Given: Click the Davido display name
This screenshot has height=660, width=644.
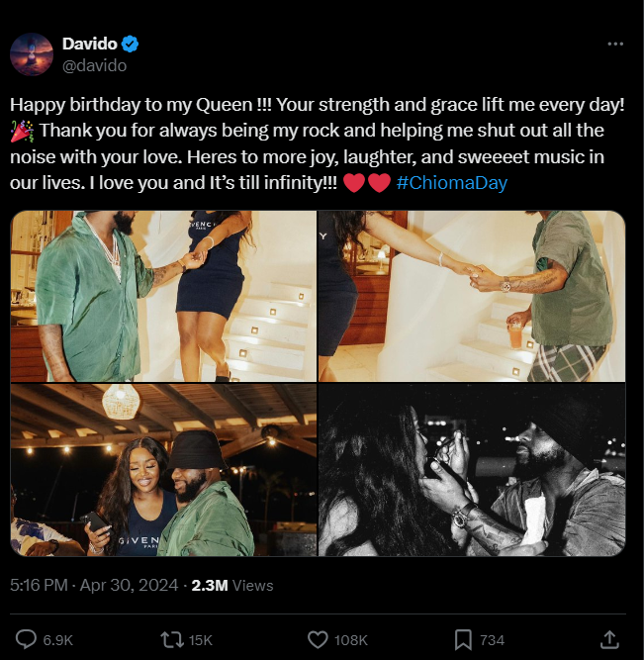Looking at the screenshot, I should (89, 44).
